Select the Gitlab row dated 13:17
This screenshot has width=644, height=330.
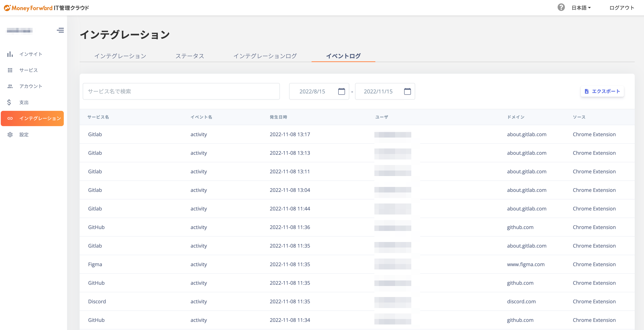click(357, 134)
